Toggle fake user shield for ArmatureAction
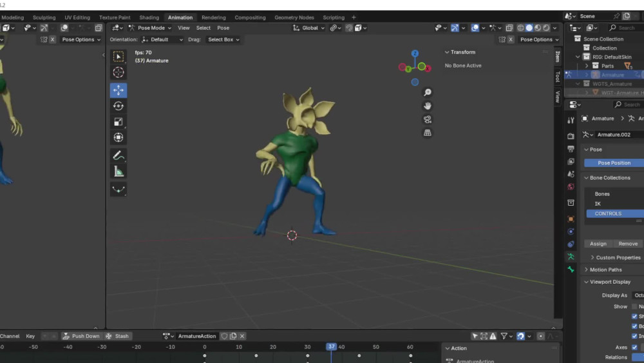 coord(224,336)
